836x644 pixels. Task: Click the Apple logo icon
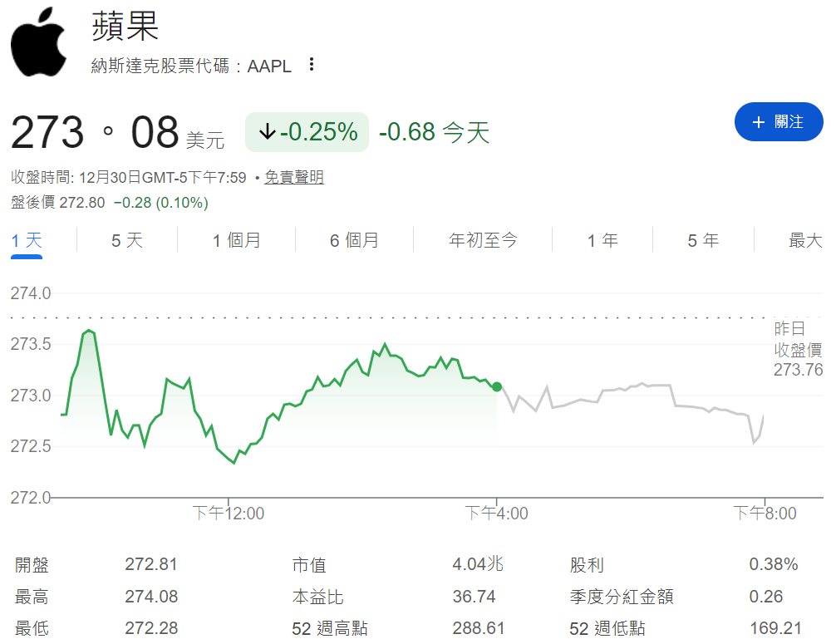pos(39,42)
